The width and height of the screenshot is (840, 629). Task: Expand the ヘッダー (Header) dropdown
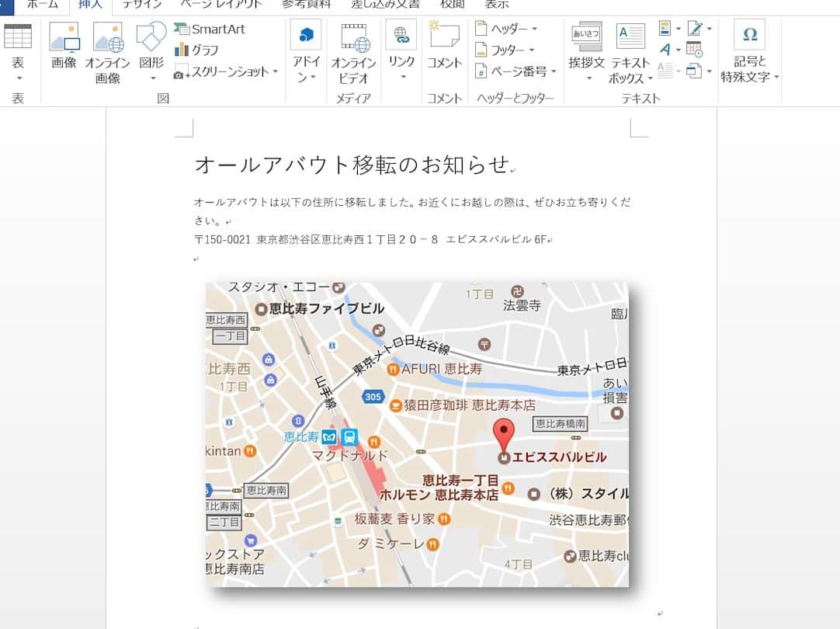[x=534, y=29]
